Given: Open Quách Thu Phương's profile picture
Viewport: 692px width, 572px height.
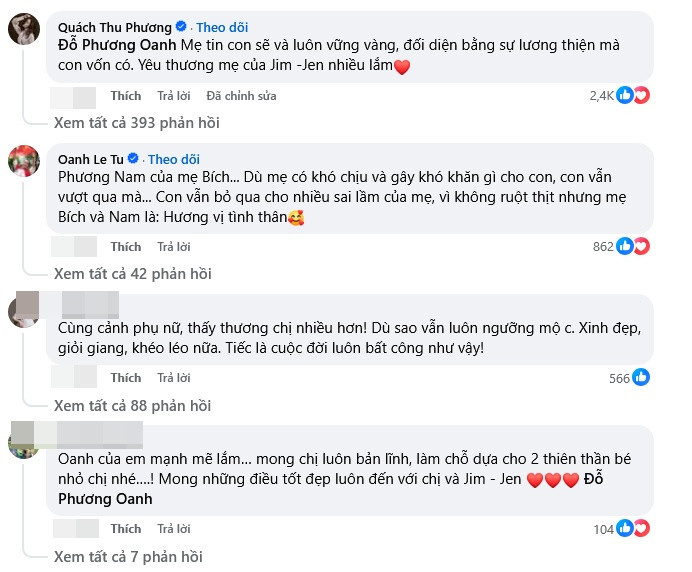Looking at the screenshot, I should [x=23, y=30].
